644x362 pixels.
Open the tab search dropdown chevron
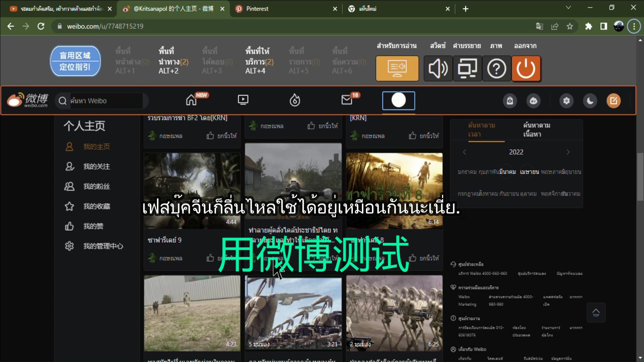pos(568,7)
